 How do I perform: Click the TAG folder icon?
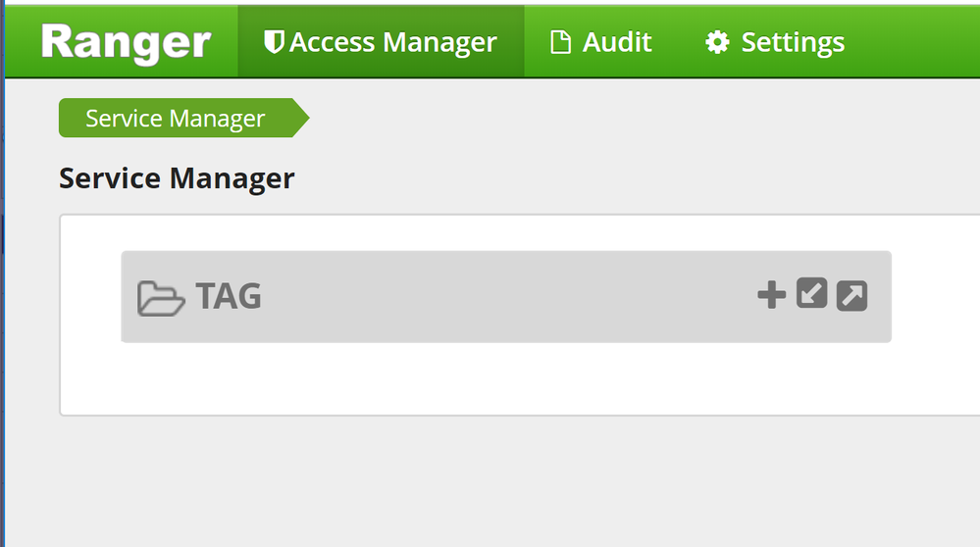(x=161, y=297)
